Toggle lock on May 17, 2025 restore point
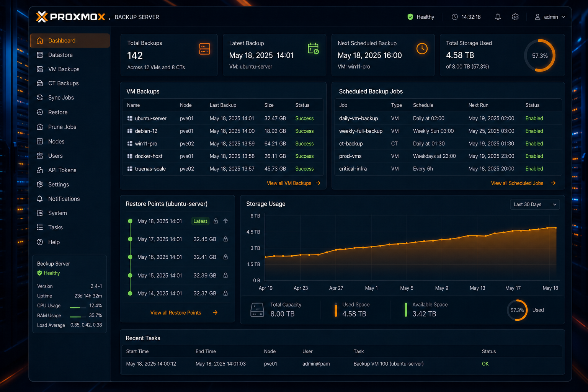588x392 pixels. pyautogui.click(x=225, y=239)
